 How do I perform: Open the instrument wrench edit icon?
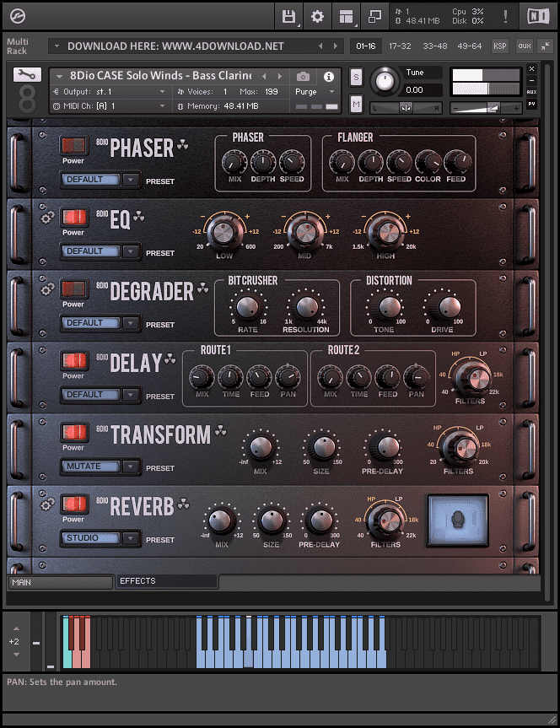27,75
